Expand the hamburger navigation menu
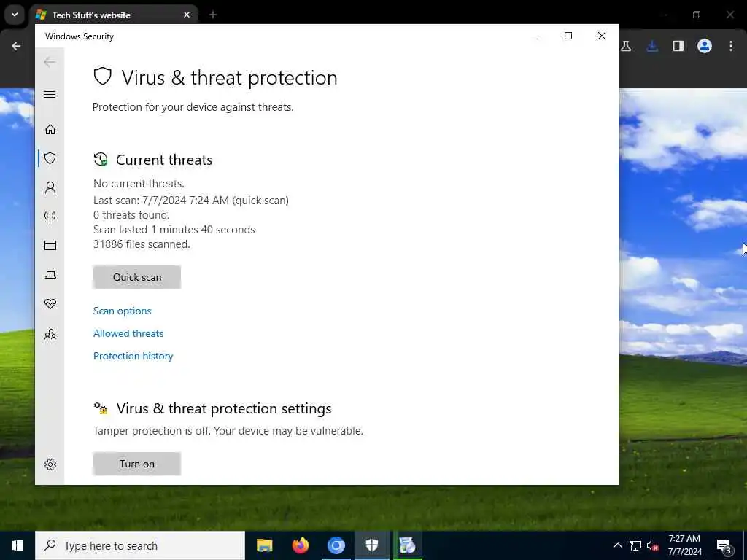Image resolution: width=747 pixels, height=560 pixels. point(50,94)
